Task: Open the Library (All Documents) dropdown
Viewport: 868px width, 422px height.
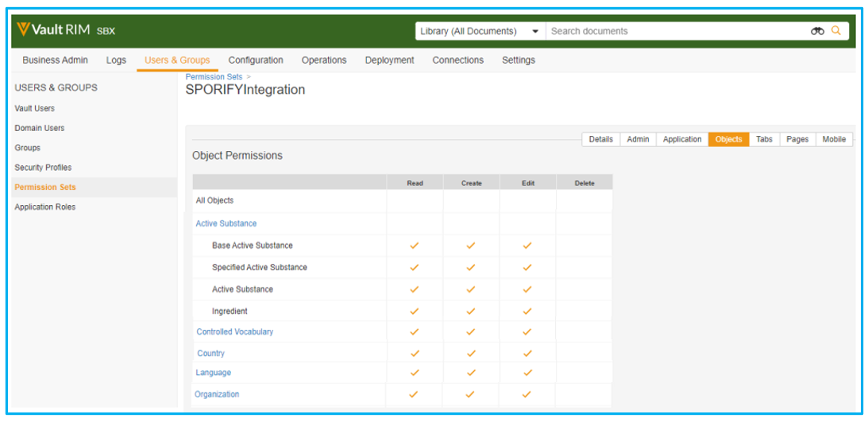Action: (x=479, y=31)
